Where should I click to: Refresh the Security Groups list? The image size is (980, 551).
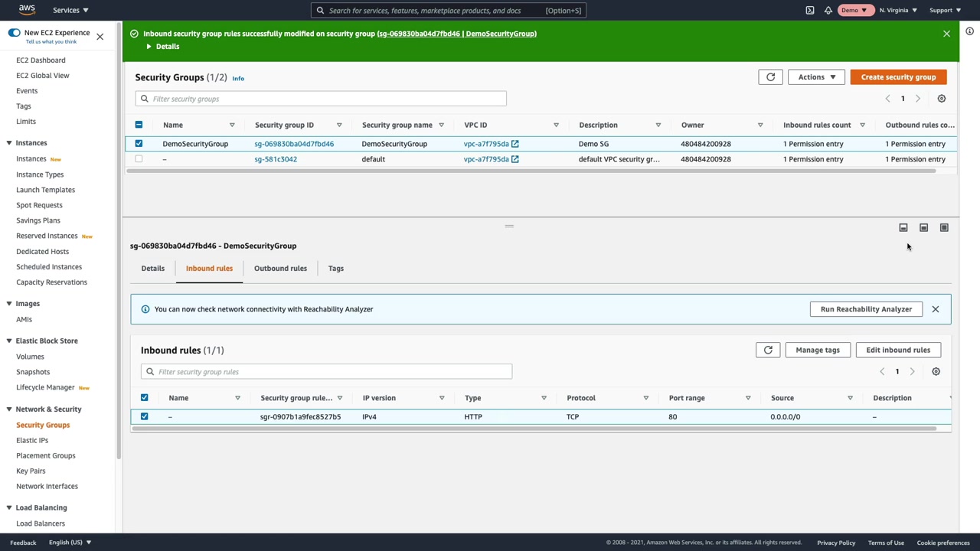[770, 77]
